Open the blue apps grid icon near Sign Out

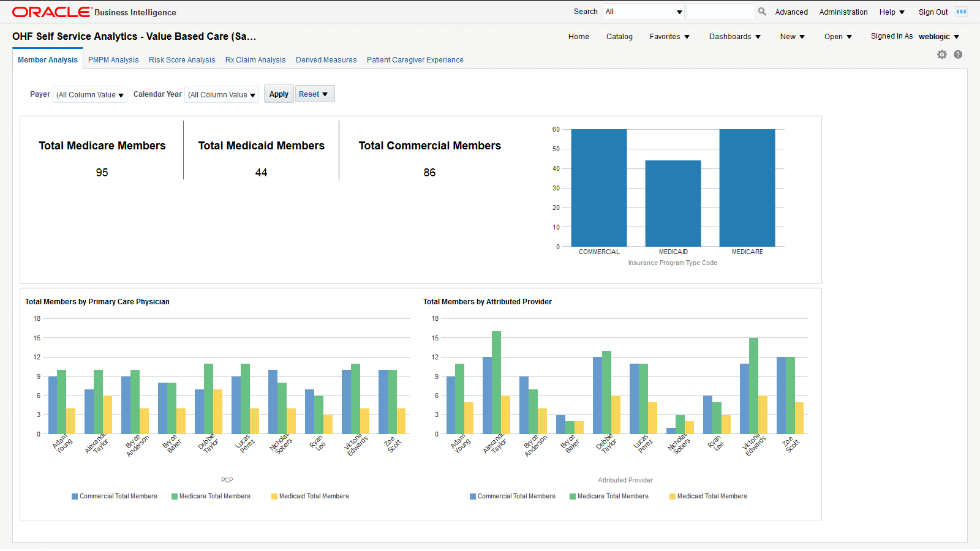point(962,12)
